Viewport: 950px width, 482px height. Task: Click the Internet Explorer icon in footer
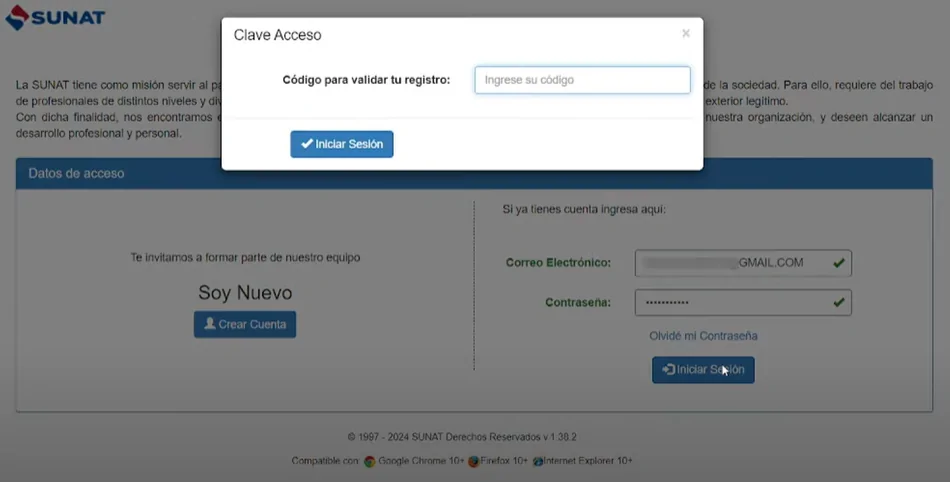(x=538, y=461)
